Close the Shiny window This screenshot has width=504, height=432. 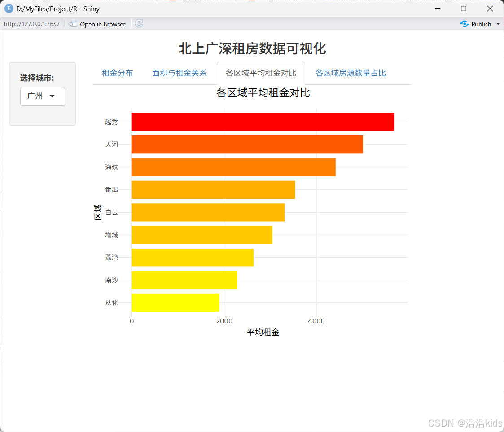(x=490, y=9)
